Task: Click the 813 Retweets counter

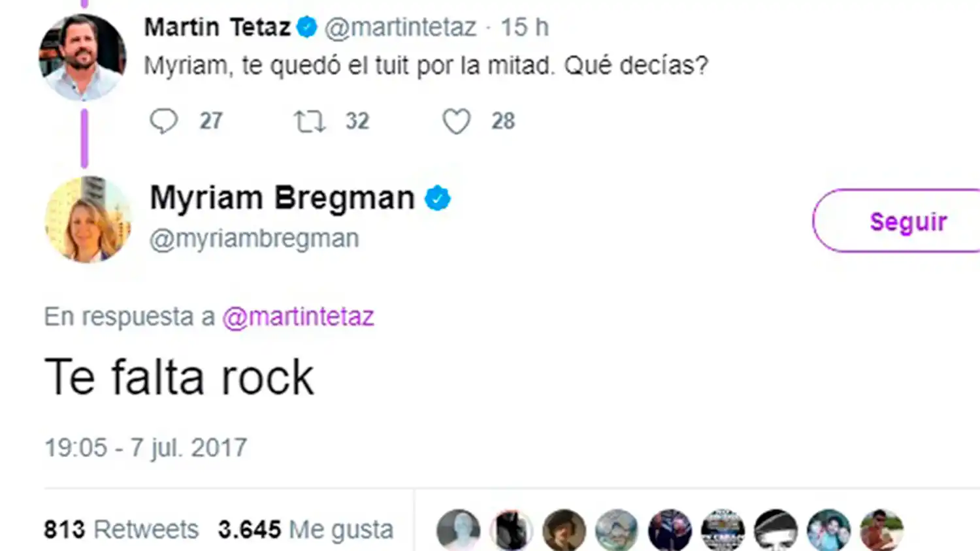Action: pos(120,529)
